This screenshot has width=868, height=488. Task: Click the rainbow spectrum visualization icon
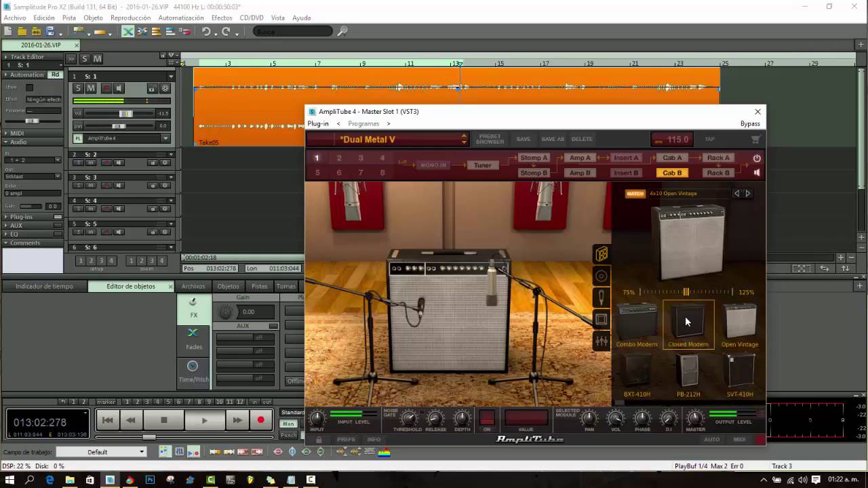click(384, 451)
